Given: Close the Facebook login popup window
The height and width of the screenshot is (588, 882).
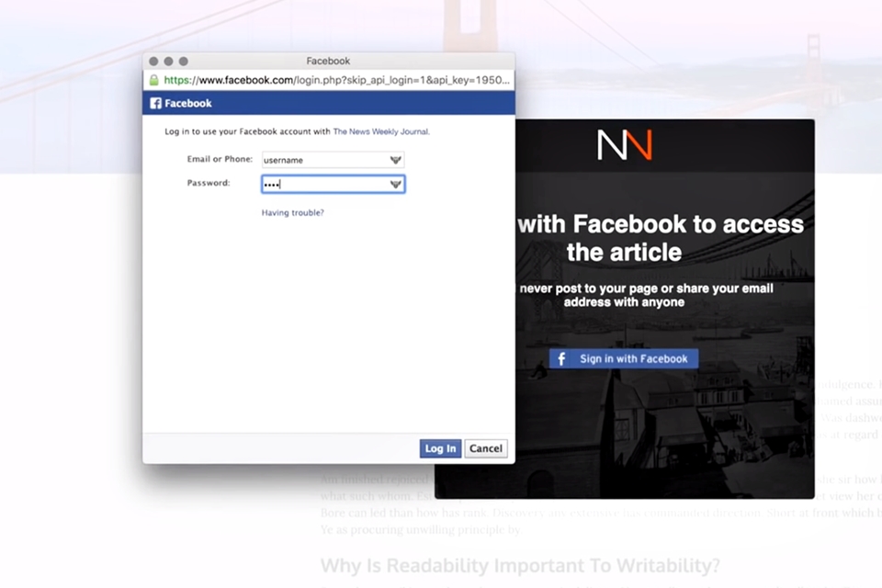Looking at the screenshot, I should pyautogui.click(x=153, y=61).
